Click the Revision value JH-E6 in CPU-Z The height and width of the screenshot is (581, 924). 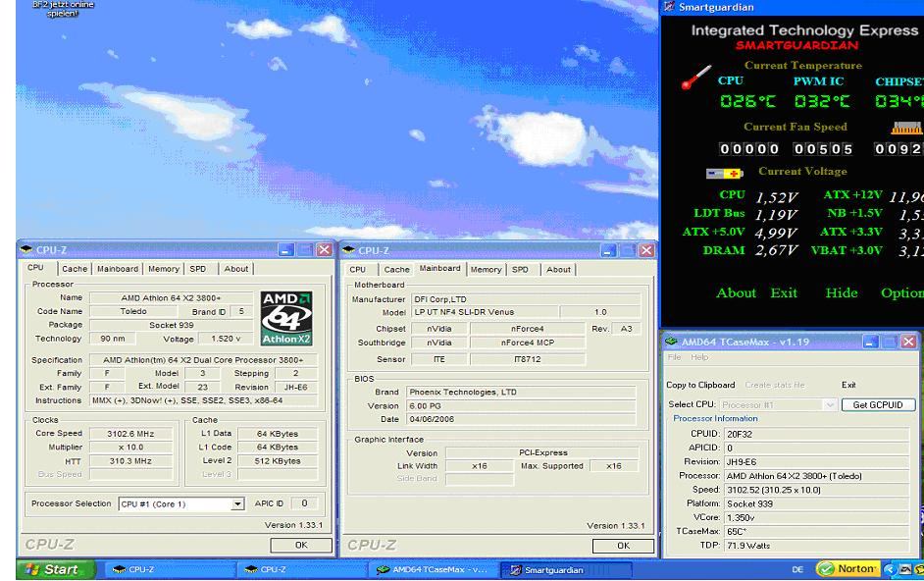coord(296,388)
